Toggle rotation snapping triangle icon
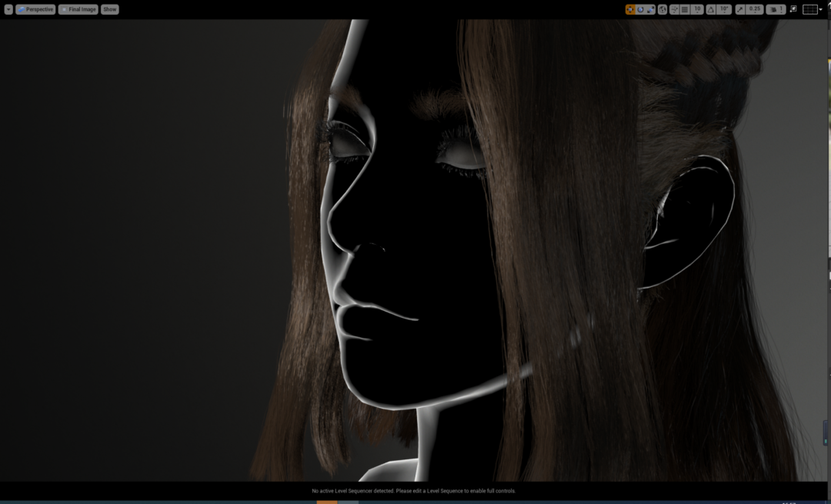The height and width of the screenshot is (504, 831). (711, 9)
